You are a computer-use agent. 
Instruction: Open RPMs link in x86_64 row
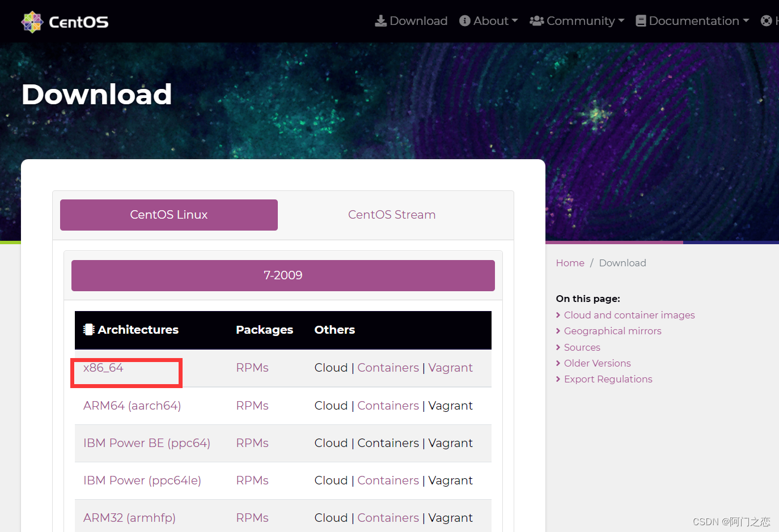[x=252, y=368]
